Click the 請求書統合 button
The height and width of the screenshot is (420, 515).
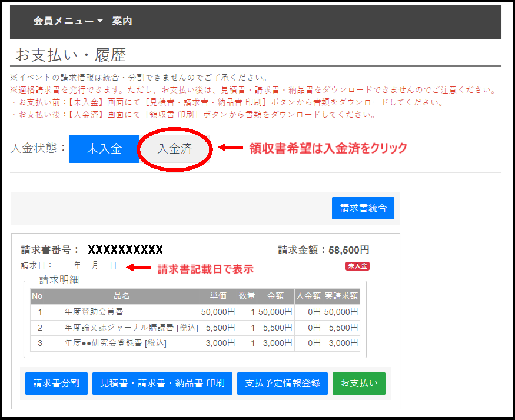tap(363, 208)
